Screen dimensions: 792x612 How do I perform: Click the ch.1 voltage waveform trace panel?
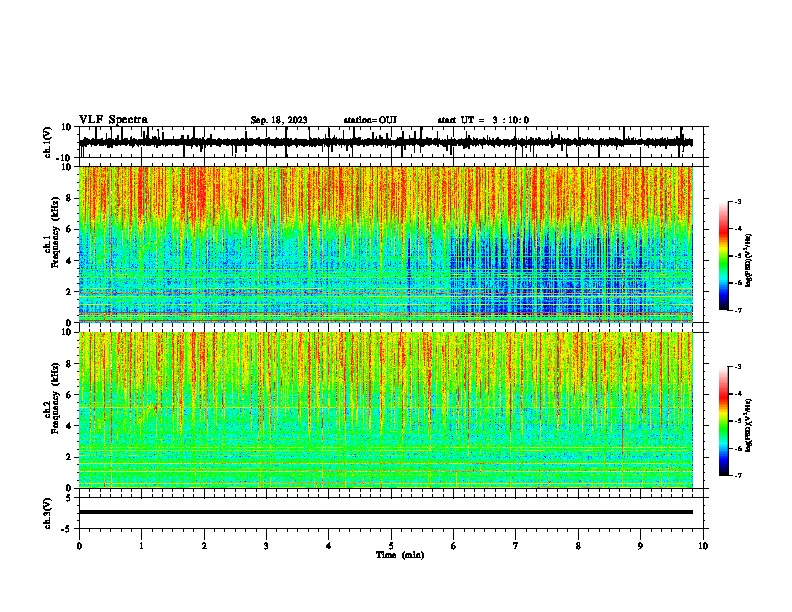[390, 142]
